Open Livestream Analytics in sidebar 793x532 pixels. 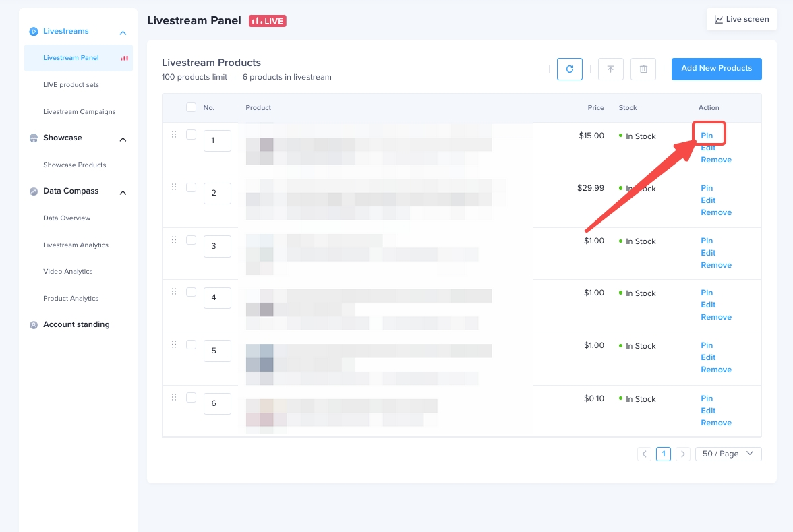pyautogui.click(x=76, y=245)
